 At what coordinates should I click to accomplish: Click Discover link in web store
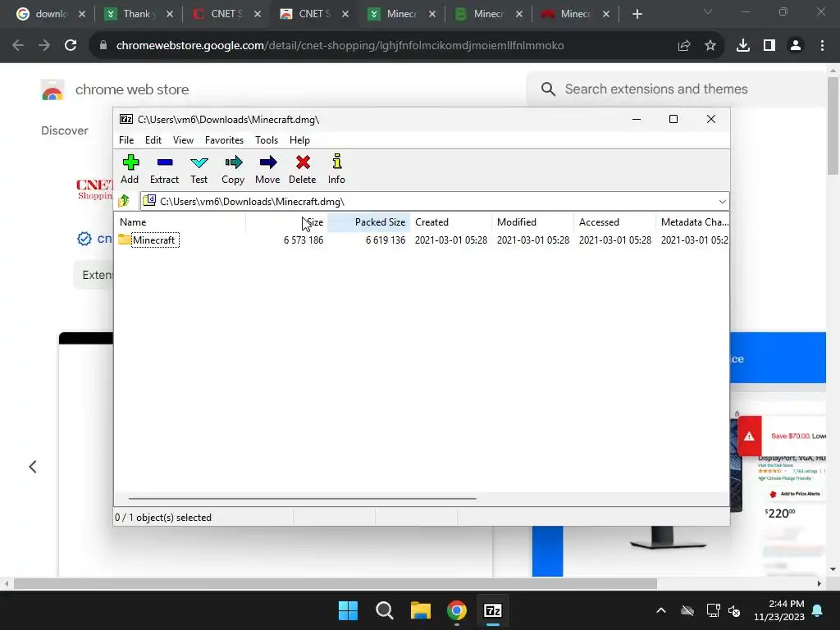(x=64, y=130)
